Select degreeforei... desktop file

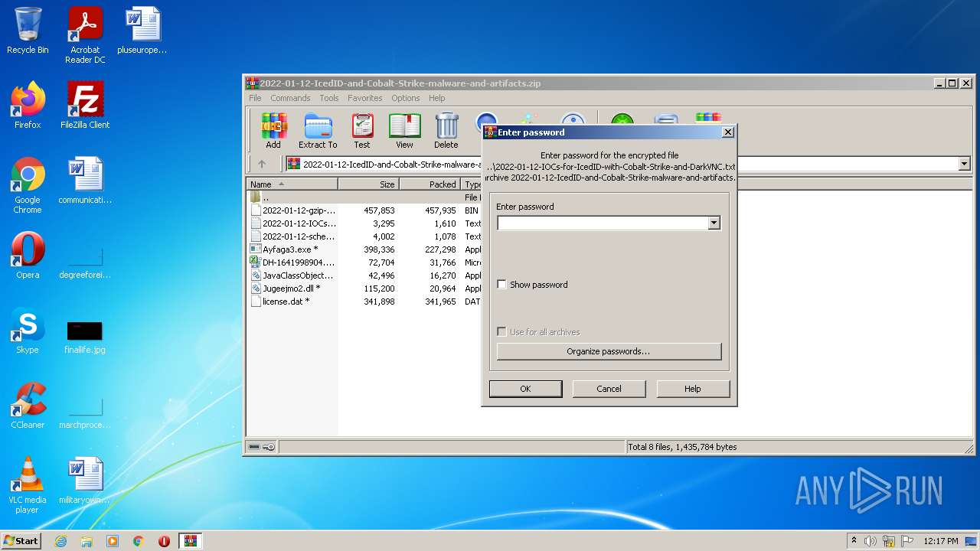click(x=85, y=260)
